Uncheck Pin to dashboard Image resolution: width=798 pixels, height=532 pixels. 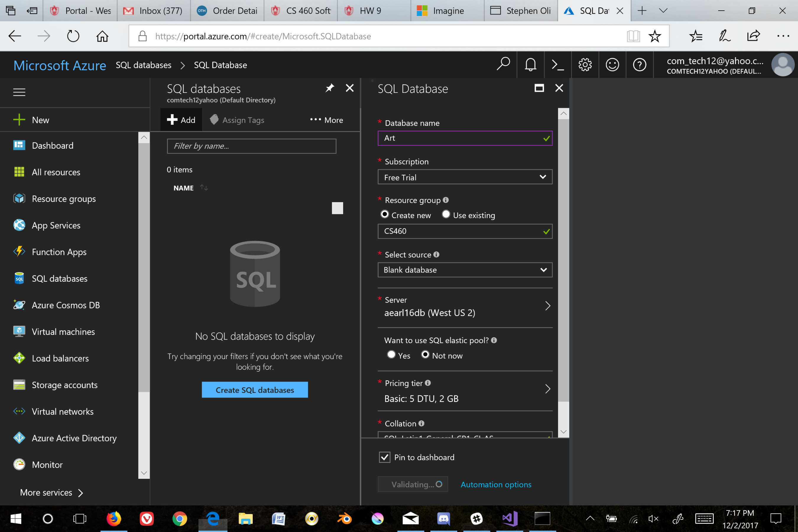385,457
